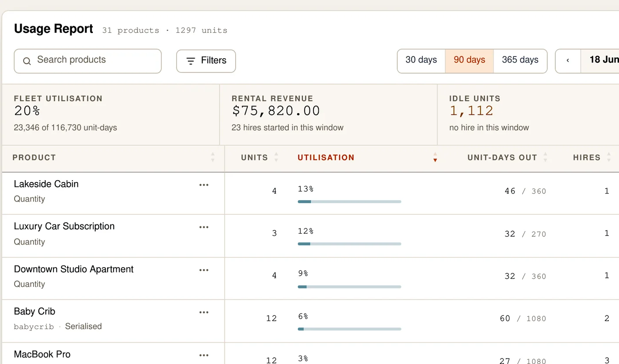Image resolution: width=619 pixels, height=364 pixels.
Task: Click the magnifier icon in search box
Action: point(27,61)
